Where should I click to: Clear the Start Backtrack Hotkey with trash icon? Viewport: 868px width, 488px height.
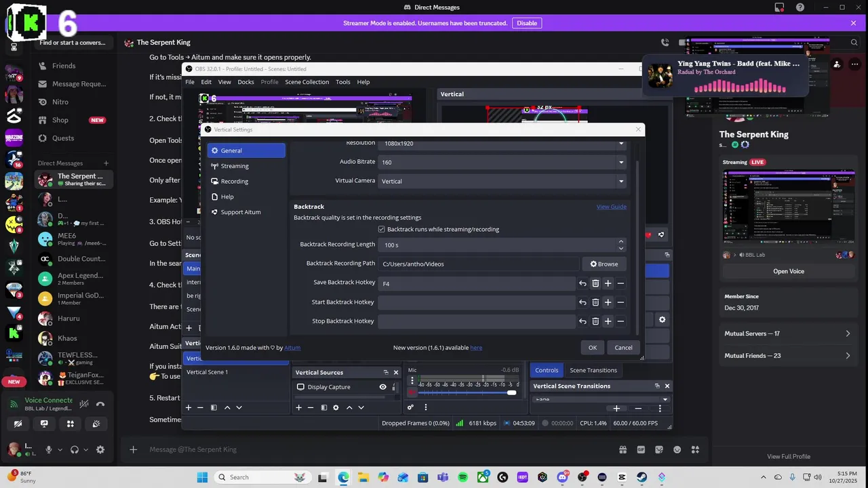[595, 302]
